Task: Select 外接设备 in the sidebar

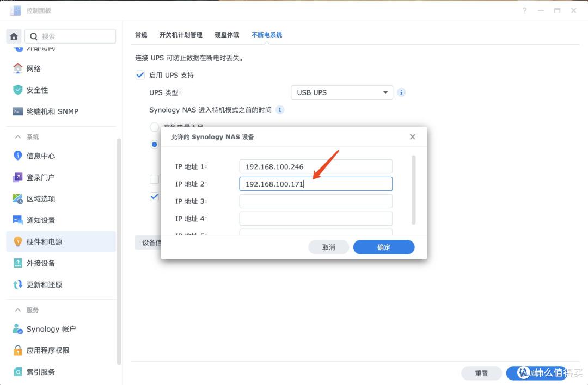Action: (x=61, y=263)
